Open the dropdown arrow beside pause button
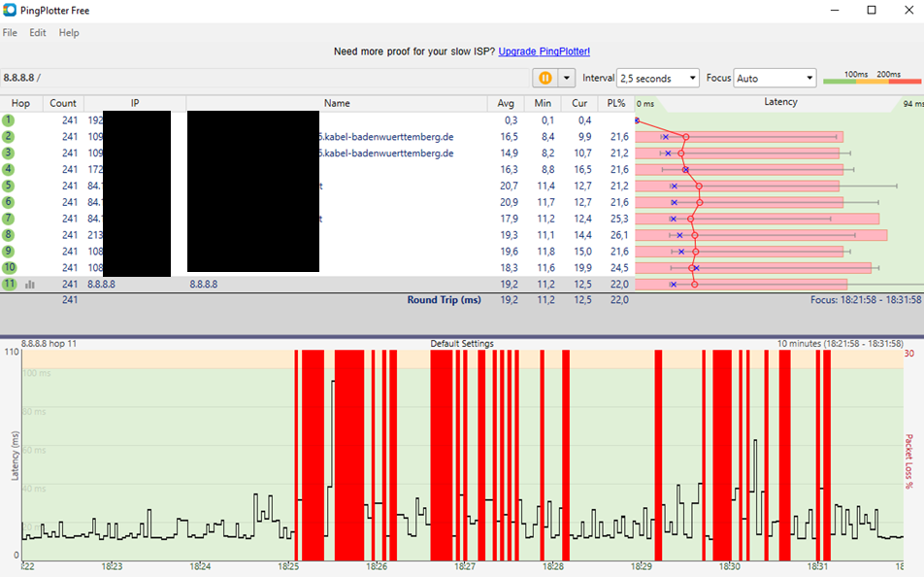The image size is (924, 577). click(x=566, y=78)
